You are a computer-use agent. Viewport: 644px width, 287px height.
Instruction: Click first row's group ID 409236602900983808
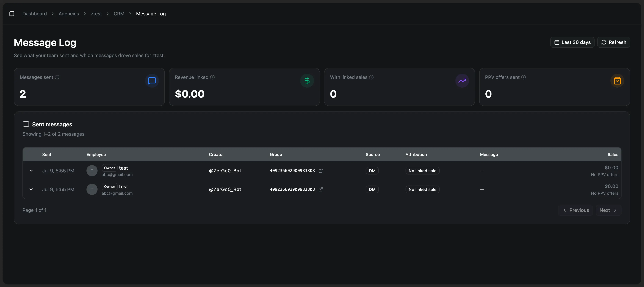coord(292,171)
